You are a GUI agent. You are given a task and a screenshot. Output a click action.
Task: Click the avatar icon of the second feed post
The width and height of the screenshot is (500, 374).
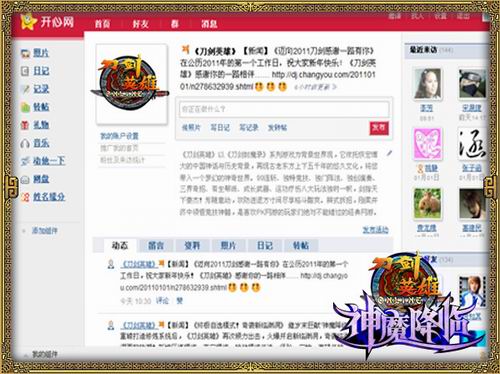[111, 325]
